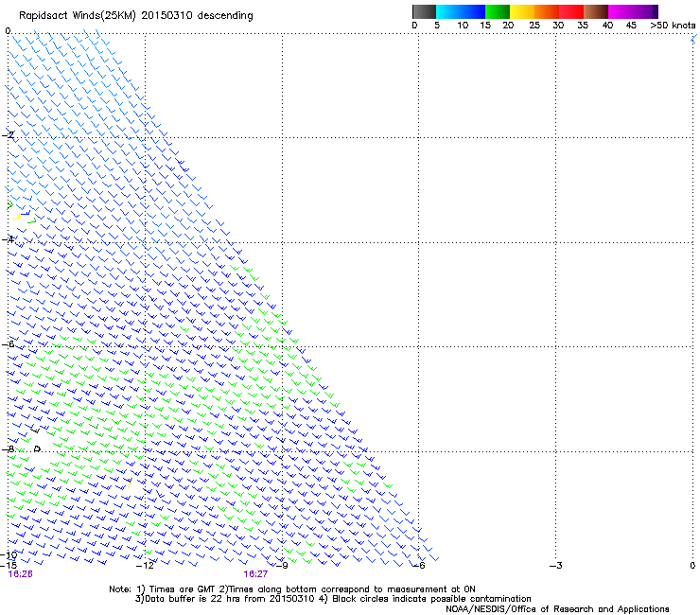This screenshot has width=700, height=615.
Task: Click the "10" label under the color bar
Action: click(x=463, y=26)
